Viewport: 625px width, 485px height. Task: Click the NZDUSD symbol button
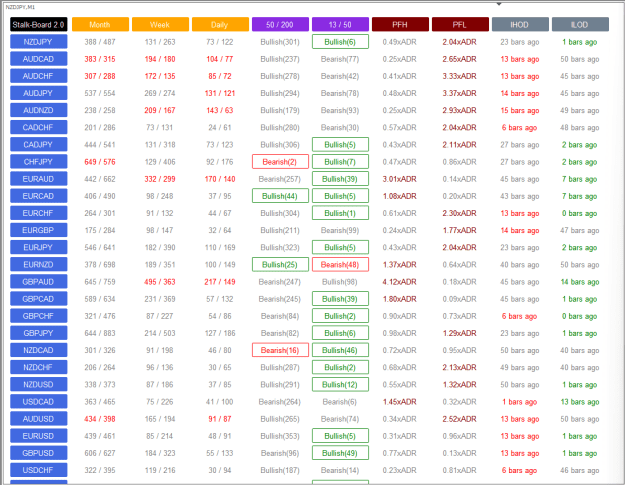[x=39, y=385]
